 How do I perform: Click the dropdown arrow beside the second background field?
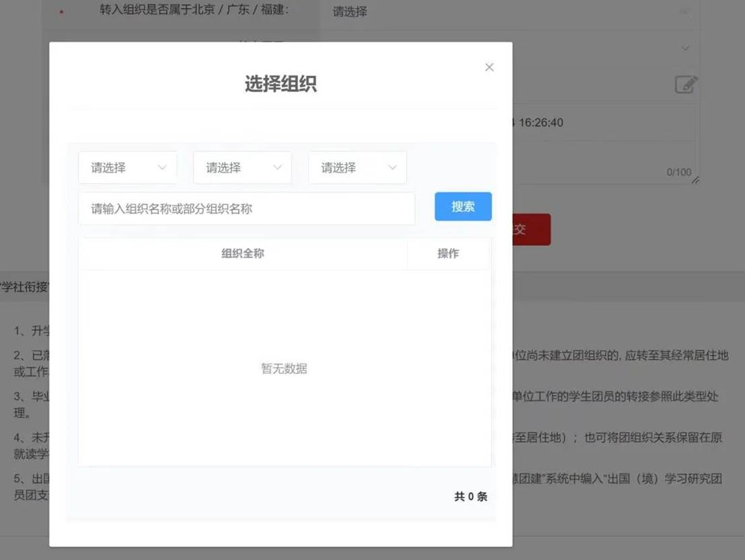685,48
